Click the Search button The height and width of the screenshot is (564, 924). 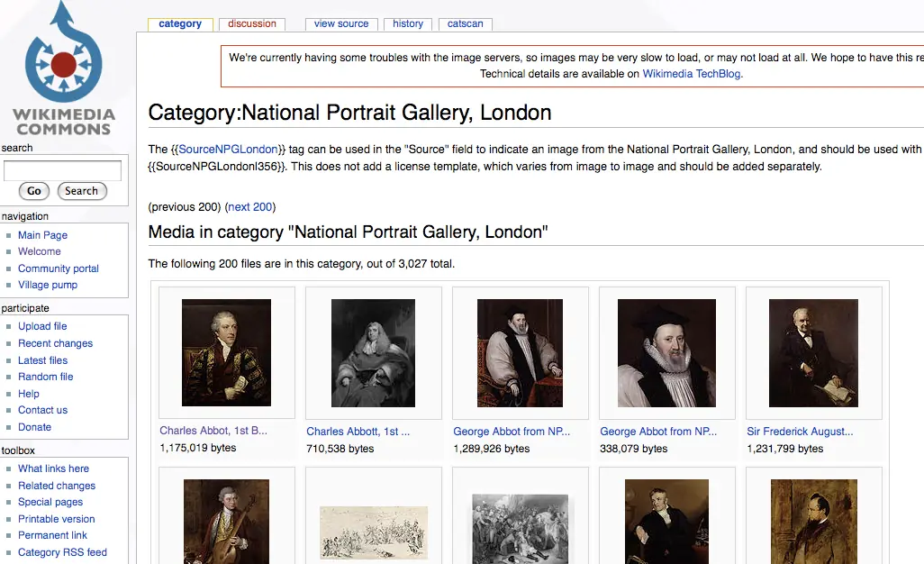tap(82, 191)
